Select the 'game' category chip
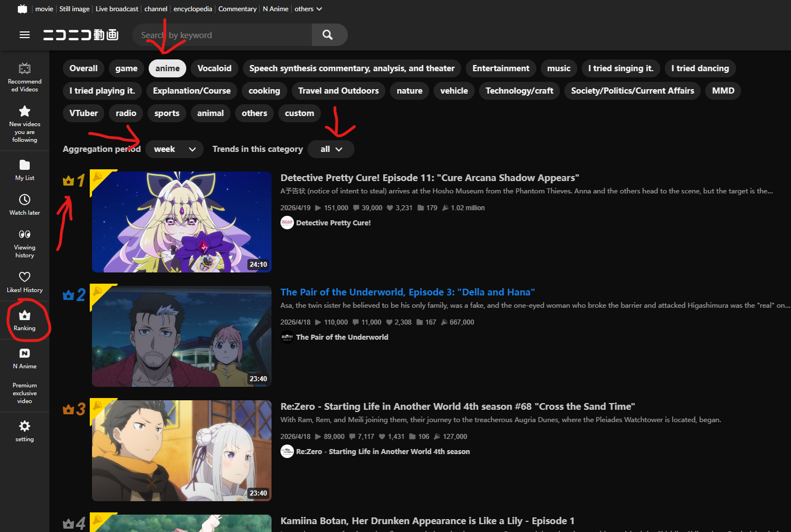 tap(126, 68)
